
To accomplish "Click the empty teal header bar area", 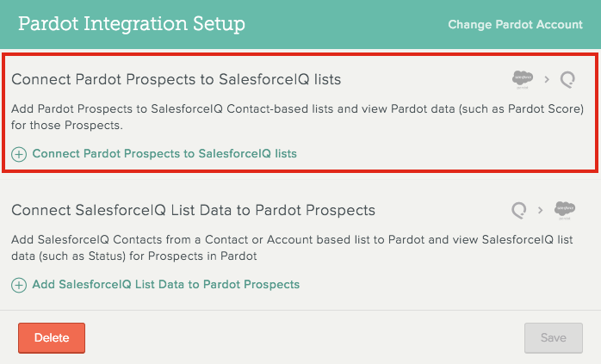I will tap(345, 24).
